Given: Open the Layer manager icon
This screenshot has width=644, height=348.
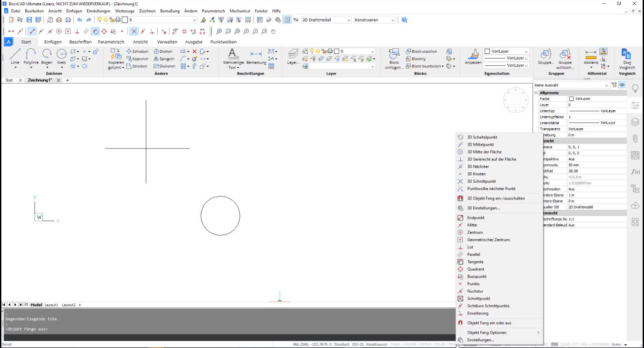Looking at the screenshot, I should pos(293,56).
